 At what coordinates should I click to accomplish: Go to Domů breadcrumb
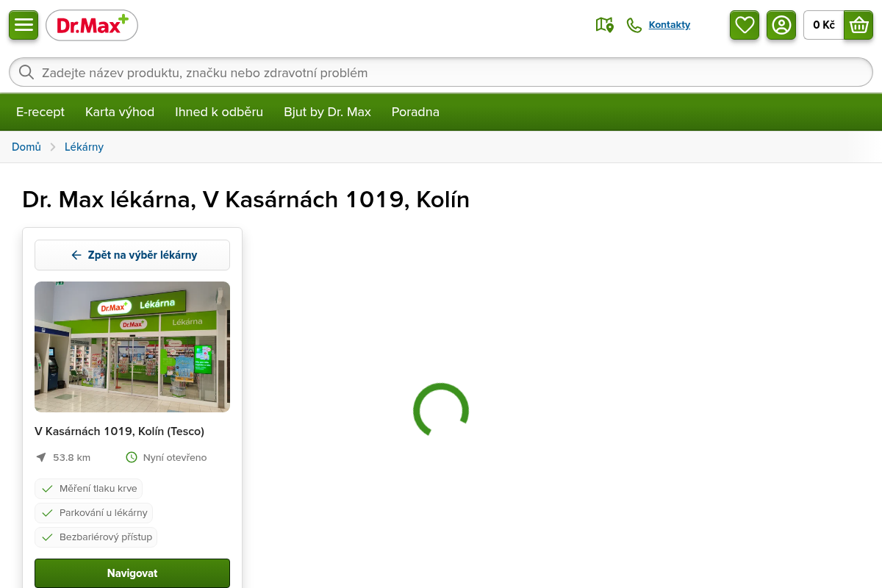tap(26, 147)
